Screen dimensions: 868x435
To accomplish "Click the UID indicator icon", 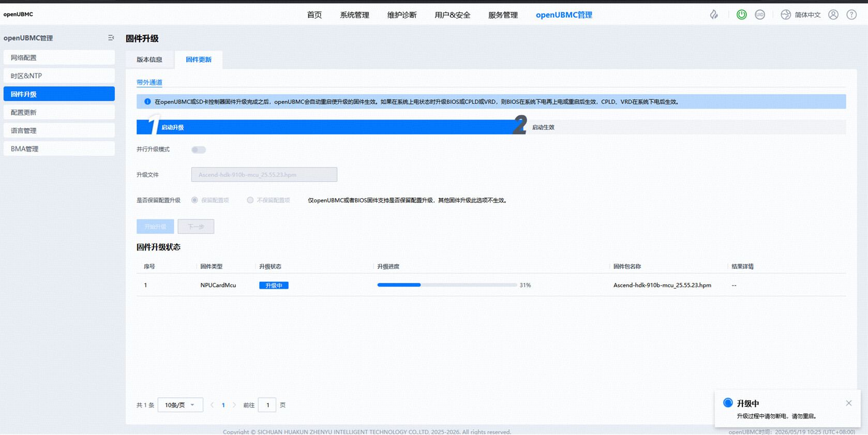I will pyautogui.click(x=760, y=14).
